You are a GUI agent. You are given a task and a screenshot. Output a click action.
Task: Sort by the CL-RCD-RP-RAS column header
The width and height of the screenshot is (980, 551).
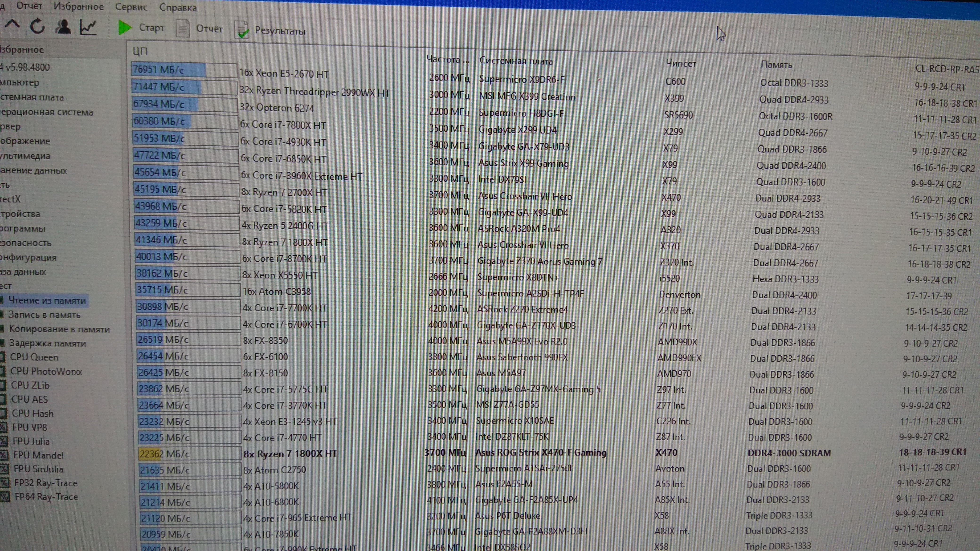tap(947, 69)
